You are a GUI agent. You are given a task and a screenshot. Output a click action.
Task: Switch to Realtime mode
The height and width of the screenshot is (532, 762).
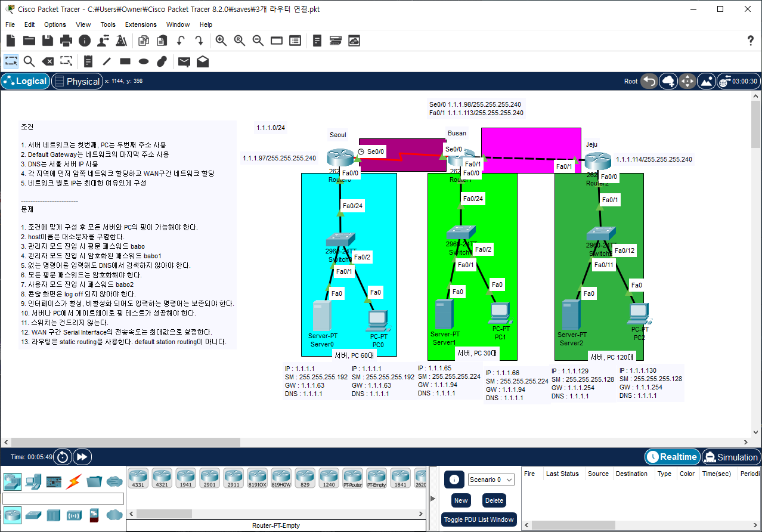[672, 457]
